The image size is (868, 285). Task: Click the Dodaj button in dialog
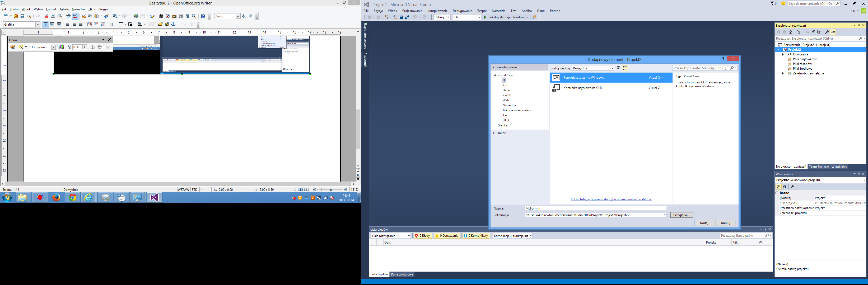coord(704,223)
